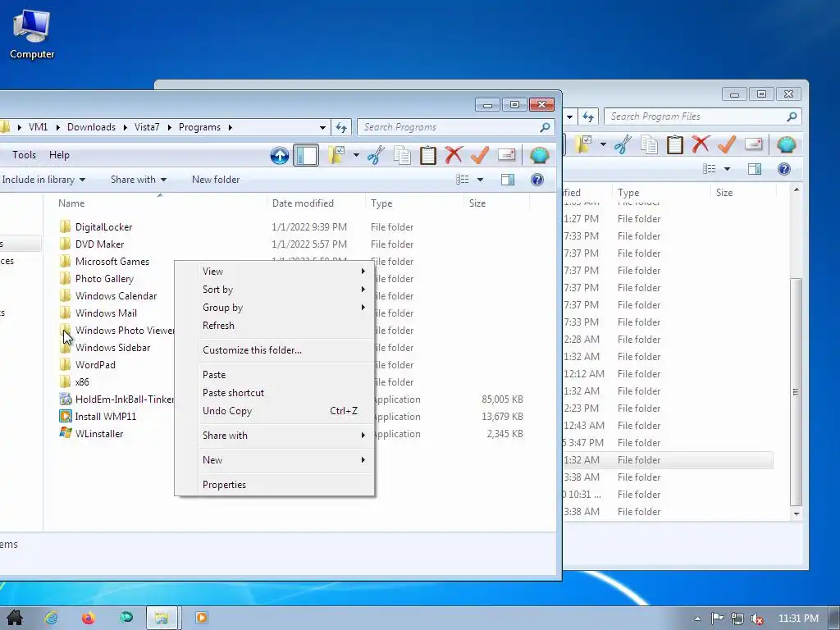
Task: Click the New folder button
Action: (x=216, y=180)
